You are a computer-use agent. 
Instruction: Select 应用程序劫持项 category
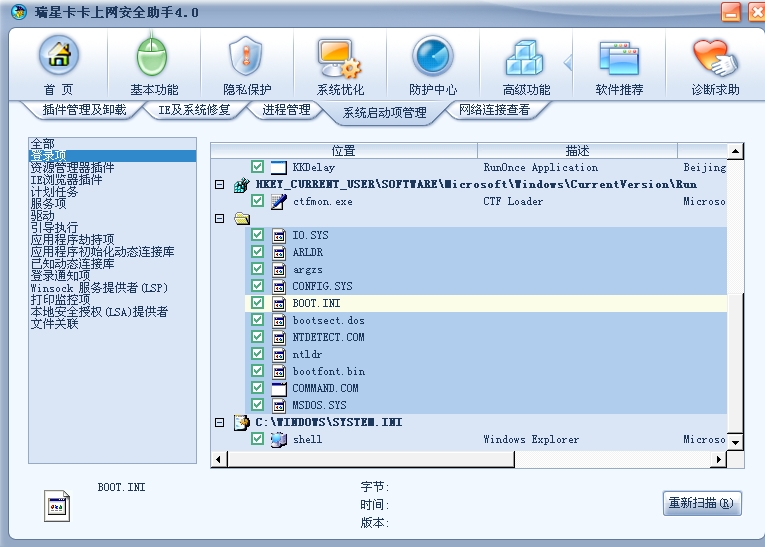[112, 240]
